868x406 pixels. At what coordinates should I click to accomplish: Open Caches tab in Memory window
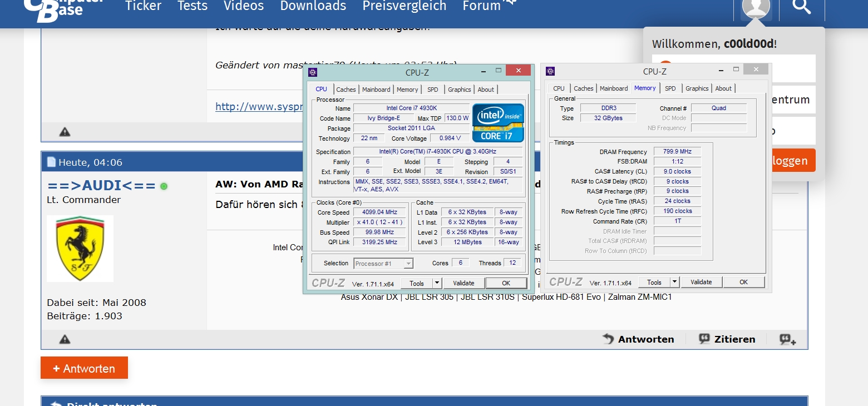coord(584,88)
